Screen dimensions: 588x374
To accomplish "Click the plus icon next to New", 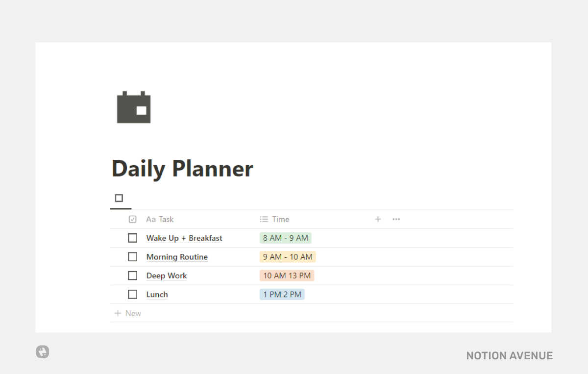I will tap(118, 313).
